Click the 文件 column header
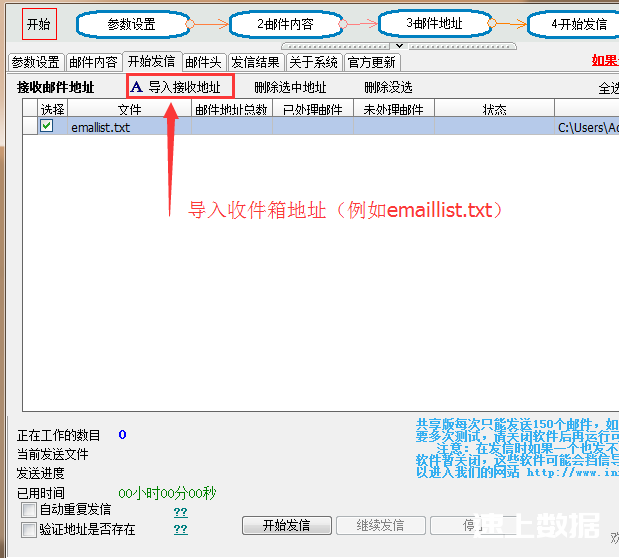This screenshot has width=619, height=558. pos(129,109)
